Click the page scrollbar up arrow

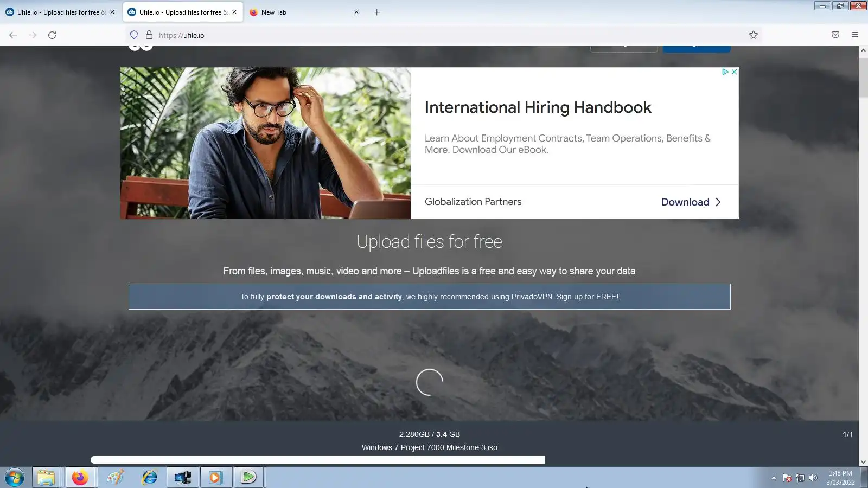863,50
